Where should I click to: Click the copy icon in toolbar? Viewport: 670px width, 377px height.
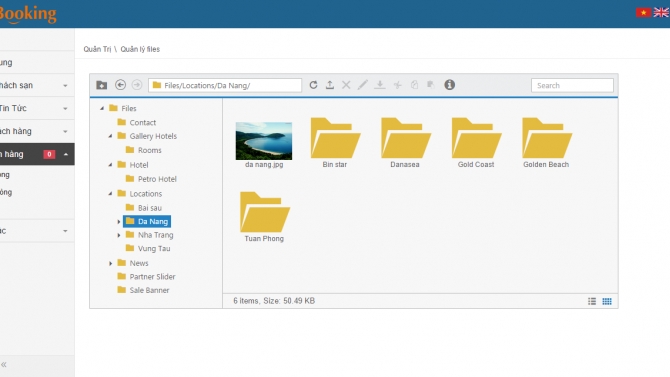(x=414, y=85)
